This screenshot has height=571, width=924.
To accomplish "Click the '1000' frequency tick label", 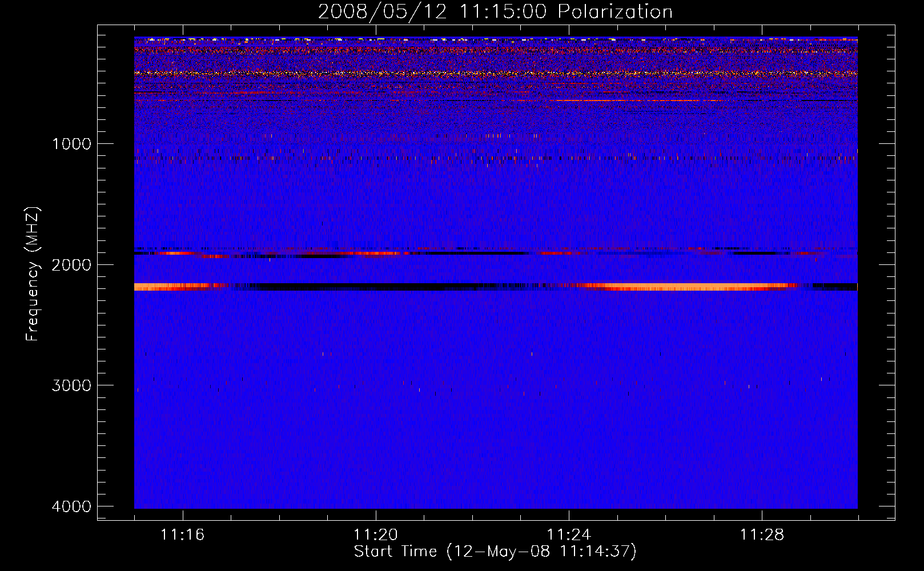I will pos(71,143).
